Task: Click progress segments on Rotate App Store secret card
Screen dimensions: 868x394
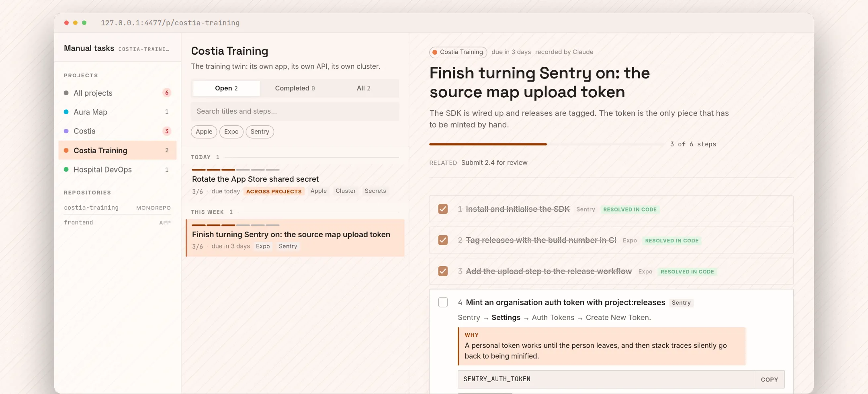Action: [235, 170]
